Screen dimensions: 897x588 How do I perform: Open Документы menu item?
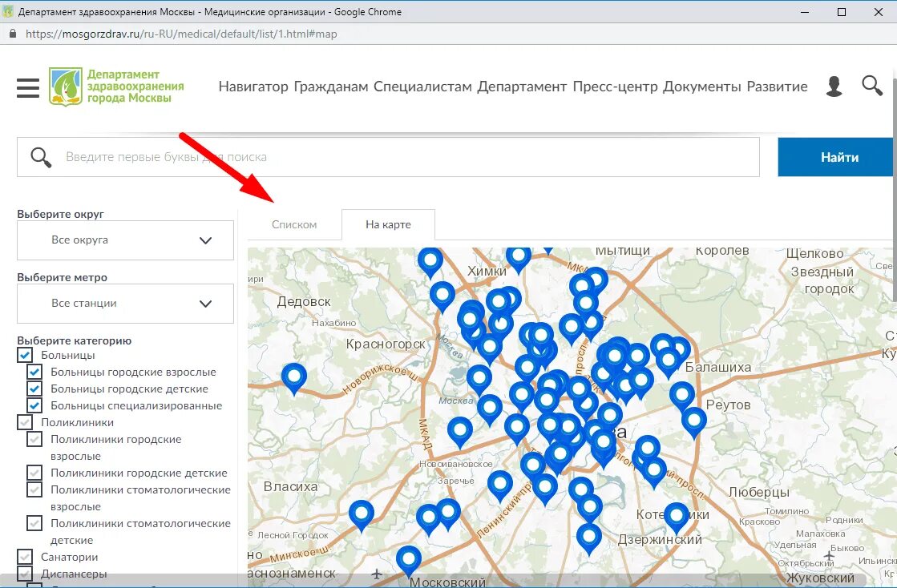point(702,87)
